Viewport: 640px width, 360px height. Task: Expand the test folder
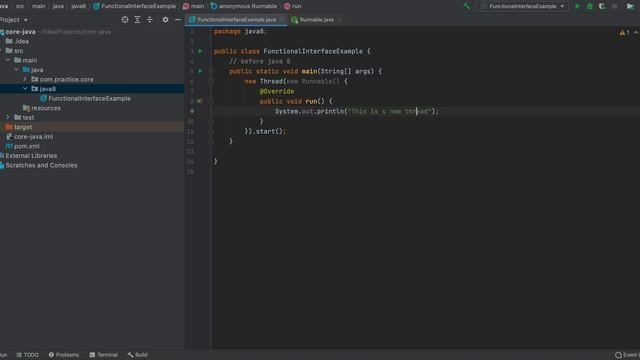(x=8, y=117)
